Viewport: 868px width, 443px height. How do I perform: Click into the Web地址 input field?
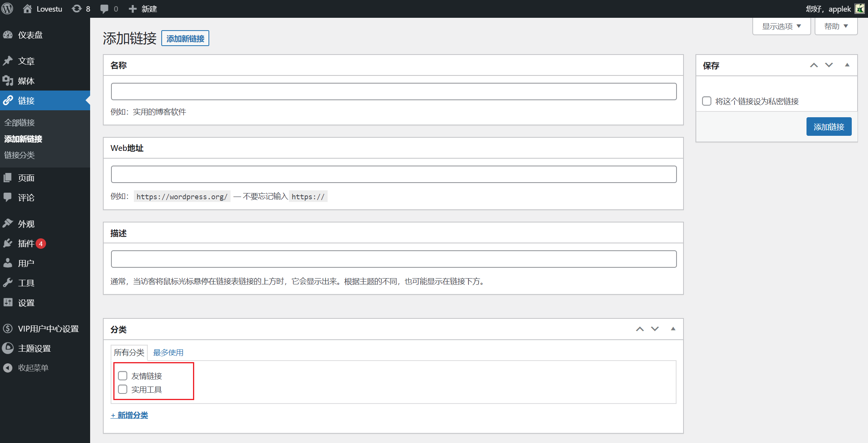393,174
